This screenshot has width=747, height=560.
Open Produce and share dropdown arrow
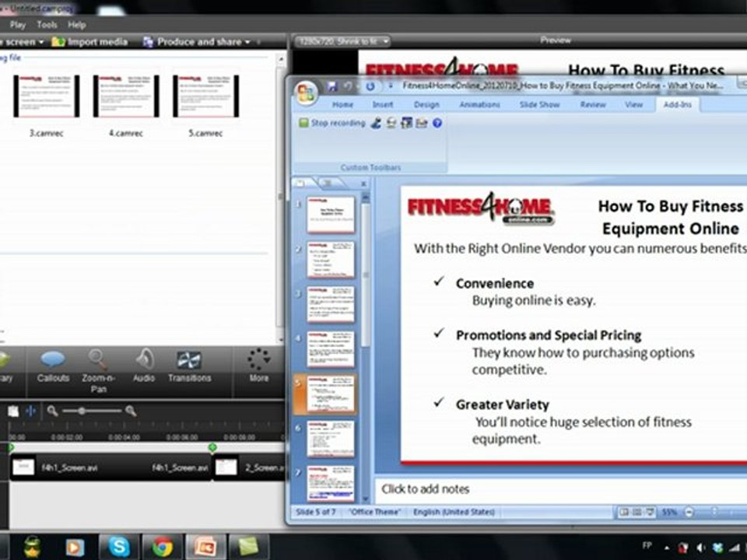[247, 42]
